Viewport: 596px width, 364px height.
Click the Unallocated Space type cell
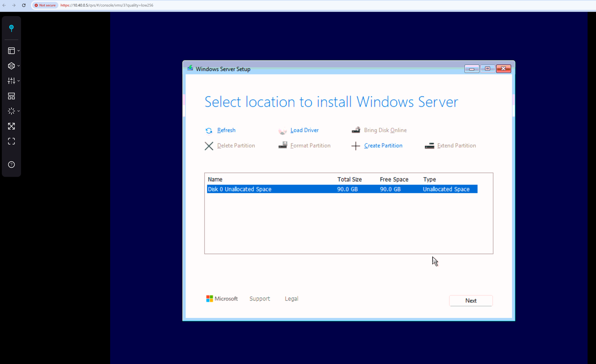point(446,189)
